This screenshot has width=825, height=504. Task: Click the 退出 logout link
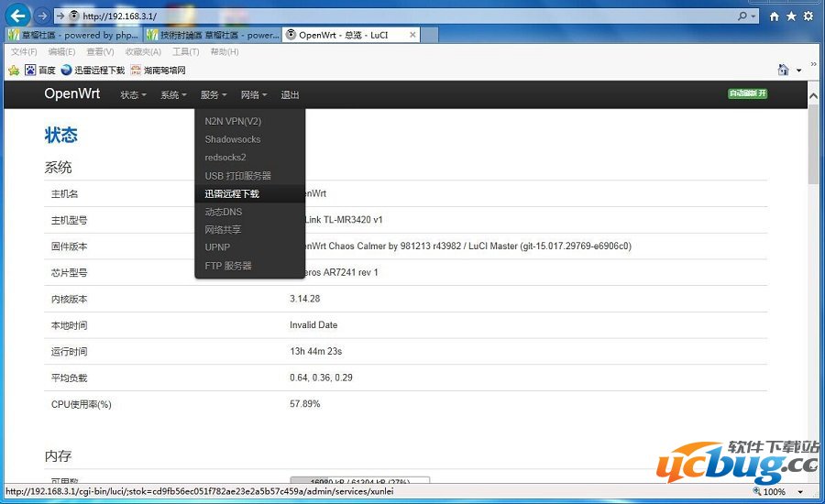click(x=290, y=94)
